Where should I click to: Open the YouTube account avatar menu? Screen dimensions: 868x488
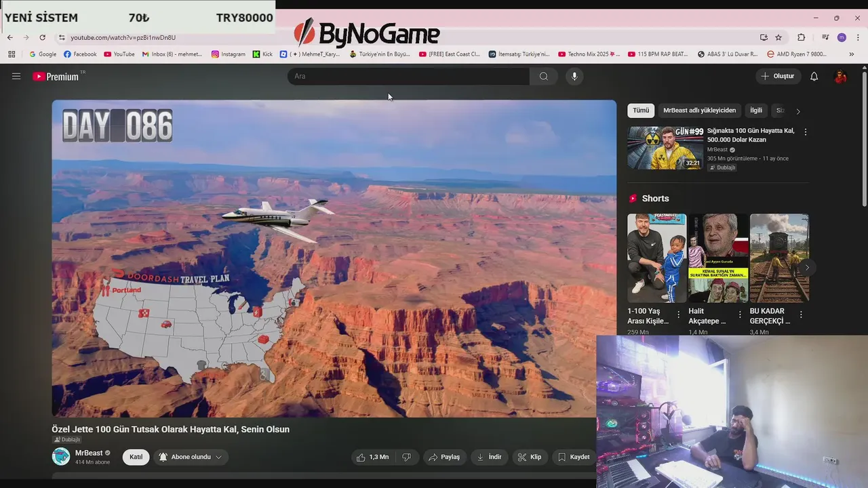point(840,76)
